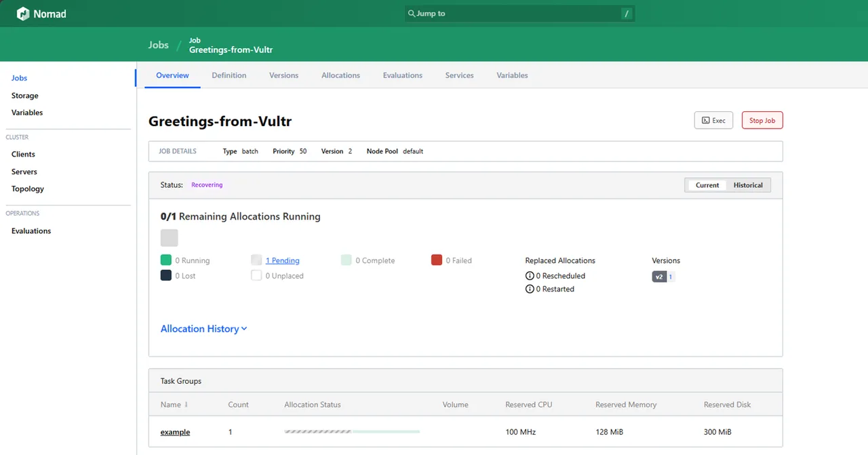The image size is (868, 455).
Task: Select Storage in the sidebar
Action: (x=25, y=96)
